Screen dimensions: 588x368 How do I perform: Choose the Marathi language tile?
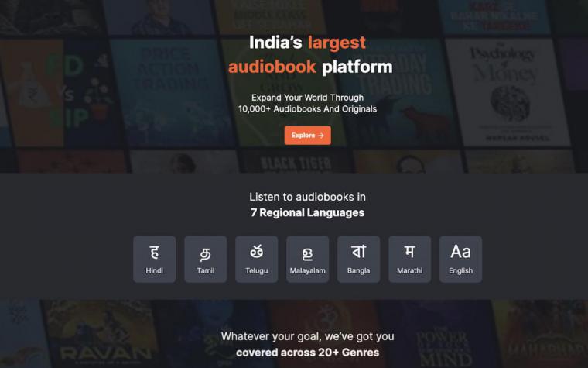[x=409, y=259]
